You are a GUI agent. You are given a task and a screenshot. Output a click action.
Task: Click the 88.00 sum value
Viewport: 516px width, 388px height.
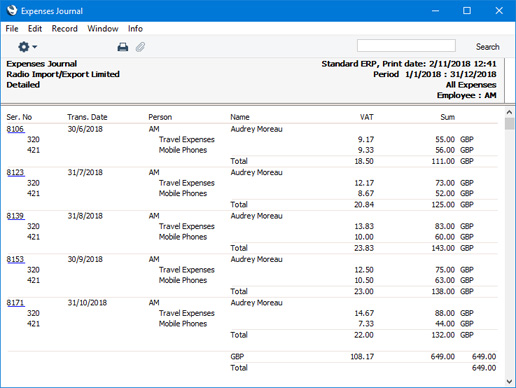pyautogui.click(x=445, y=313)
